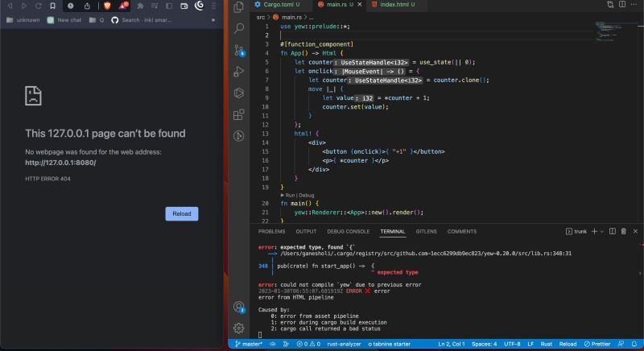Click the editor minimap preview

click(609, 31)
